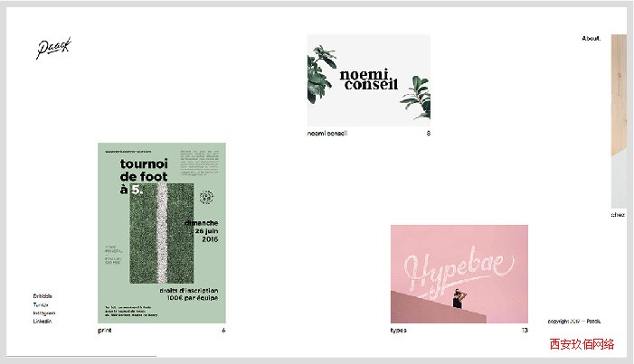Click the item count 13 beside types
Viewport: 634px width, 364px height.
(524, 331)
